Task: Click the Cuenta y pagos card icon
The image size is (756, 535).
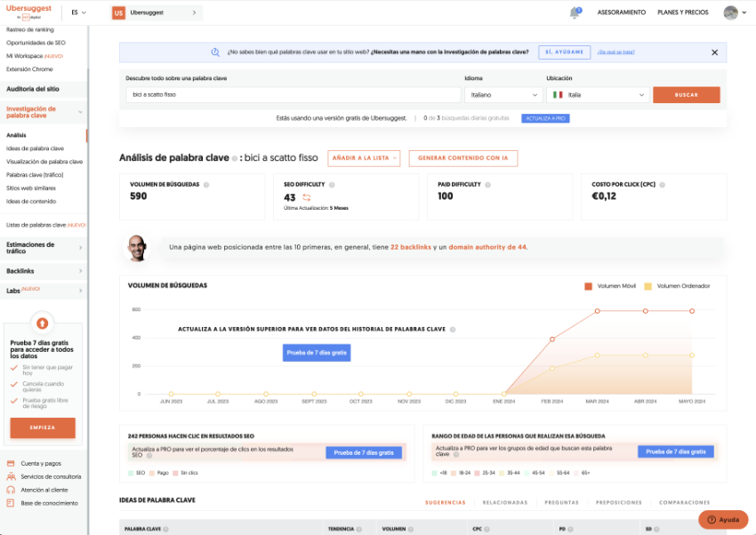Action: pos(11,463)
